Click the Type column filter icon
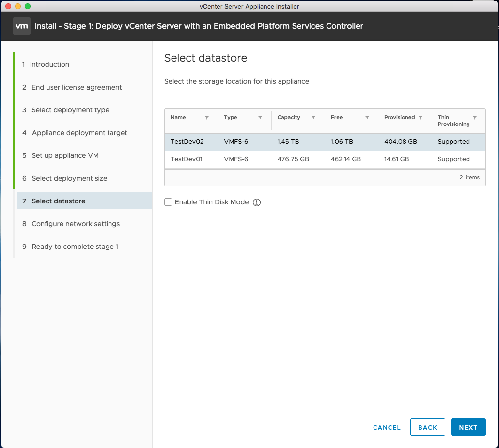 [x=260, y=118]
